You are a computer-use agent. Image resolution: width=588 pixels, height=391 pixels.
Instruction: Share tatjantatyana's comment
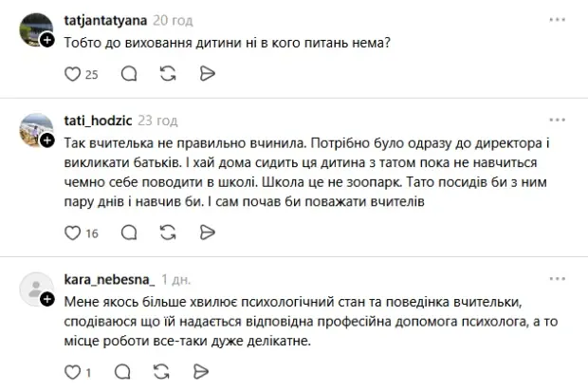[206, 73]
